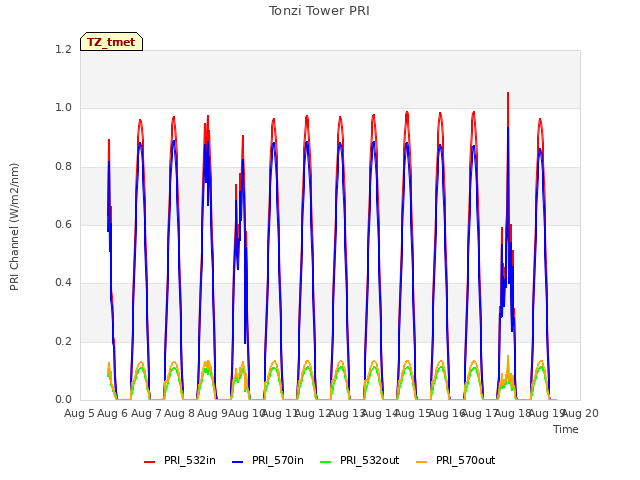The height and width of the screenshot is (480, 640).
Task: Click the orange PRI_570out legend swatch
Action: (x=421, y=462)
